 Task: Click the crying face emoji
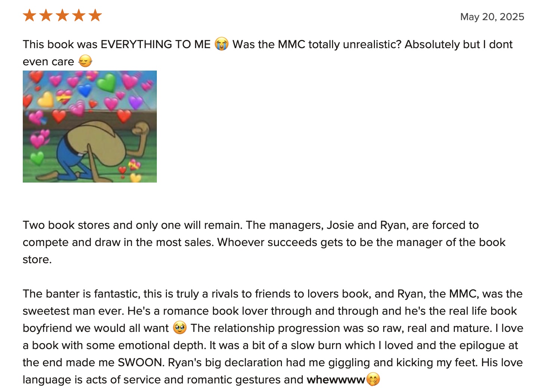[x=221, y=44]
